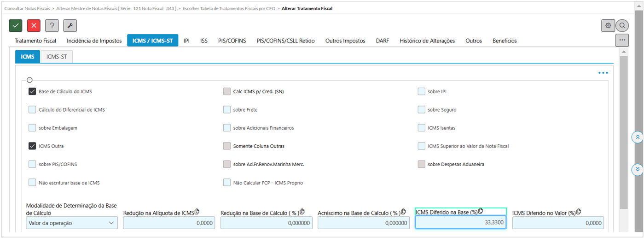Toggle the ICMS Isentas checkbox
Image resolution: width=644 pixels, height=238 pixels.
[x=422, y=128]
